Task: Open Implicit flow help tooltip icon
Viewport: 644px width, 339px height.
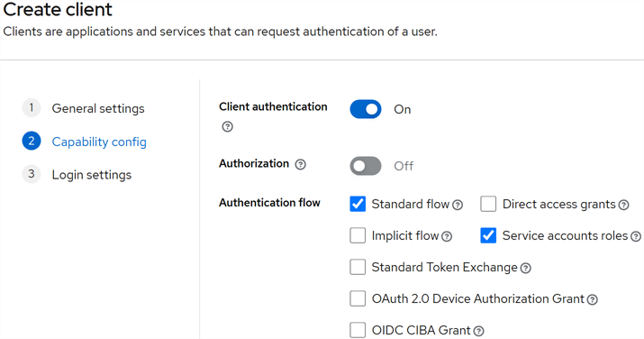Action: tap(447, 236)
